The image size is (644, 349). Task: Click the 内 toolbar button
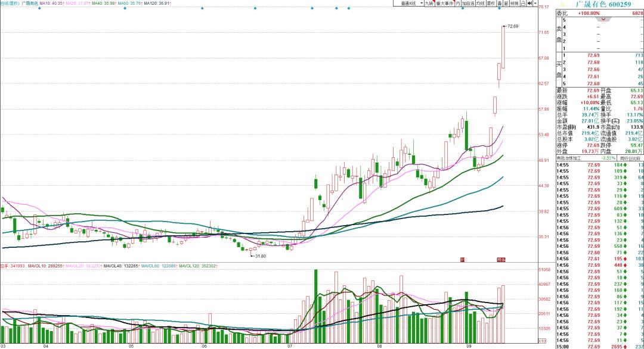pyautogui.click(x=458, y=3)
